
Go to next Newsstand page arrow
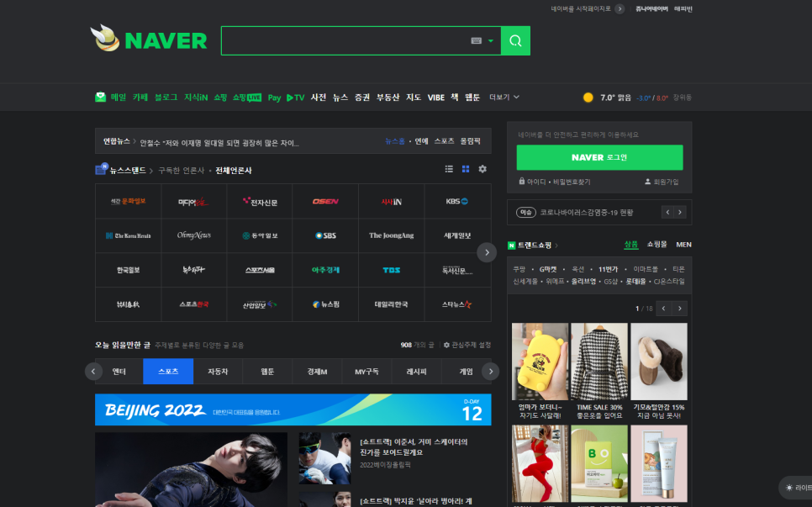coord(487,252)
